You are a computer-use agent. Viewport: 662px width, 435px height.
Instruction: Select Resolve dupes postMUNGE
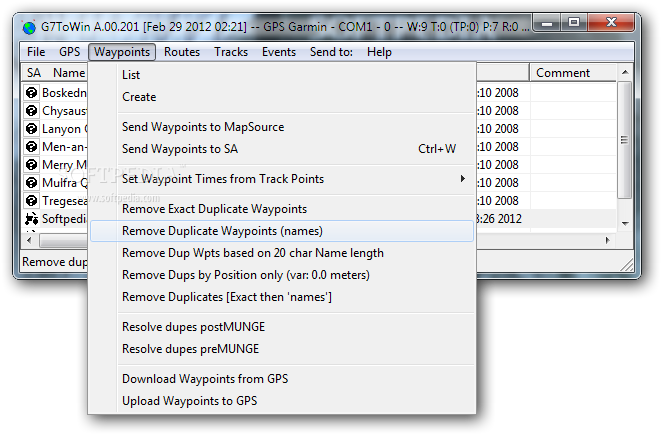[282, 327]
